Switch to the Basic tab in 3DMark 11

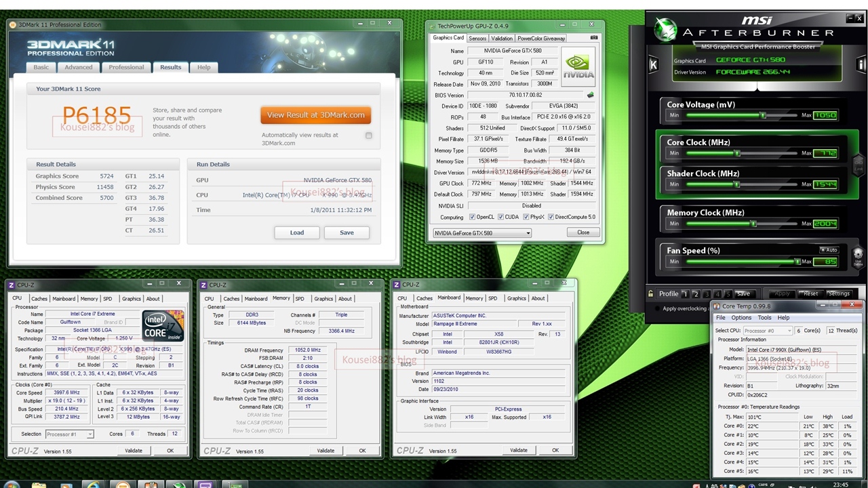(x=41, y=67)
